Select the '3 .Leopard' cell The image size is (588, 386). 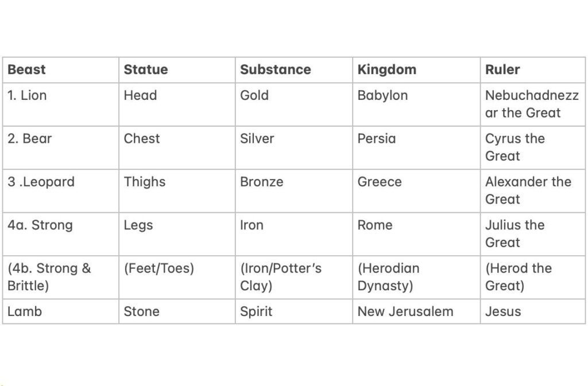coord(41,182)
